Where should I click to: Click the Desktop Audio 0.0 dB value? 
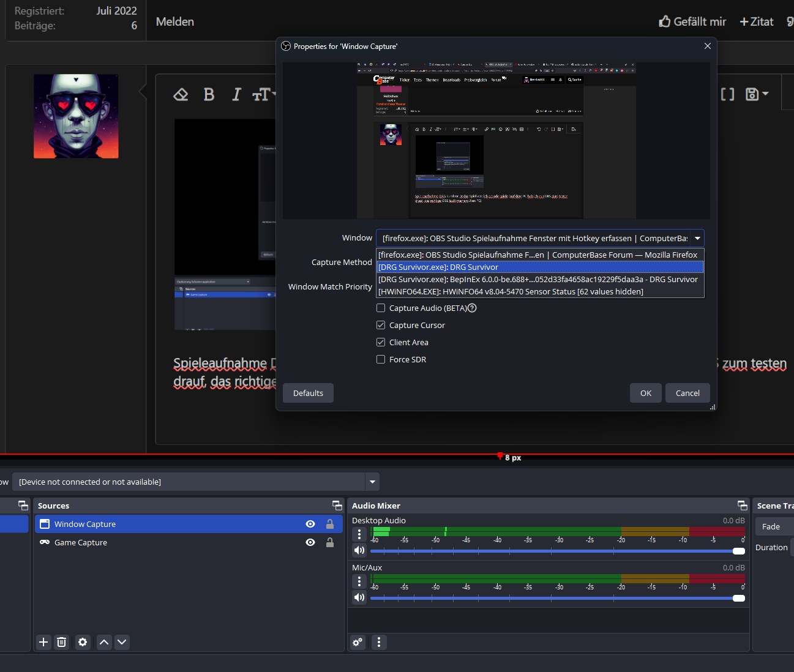pos(734,520)
